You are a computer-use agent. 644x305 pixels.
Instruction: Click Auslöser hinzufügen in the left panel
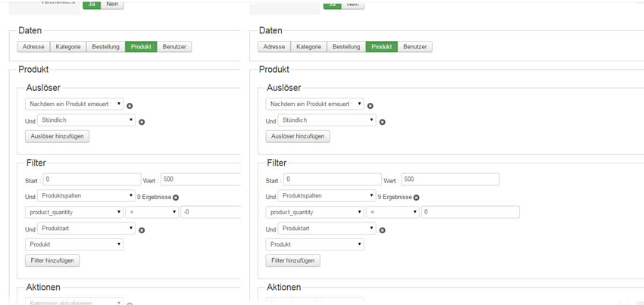[x=58, y=137]
